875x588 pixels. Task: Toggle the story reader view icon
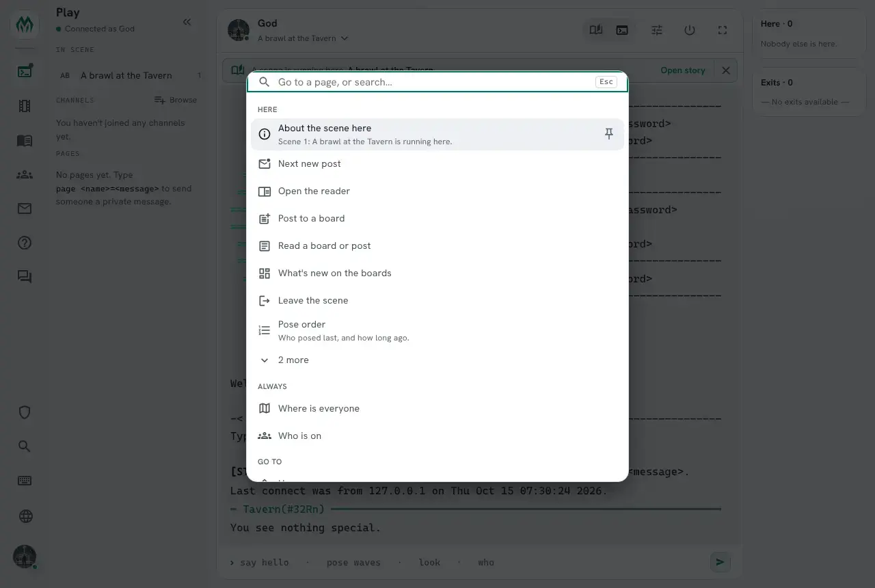[596, 30]
